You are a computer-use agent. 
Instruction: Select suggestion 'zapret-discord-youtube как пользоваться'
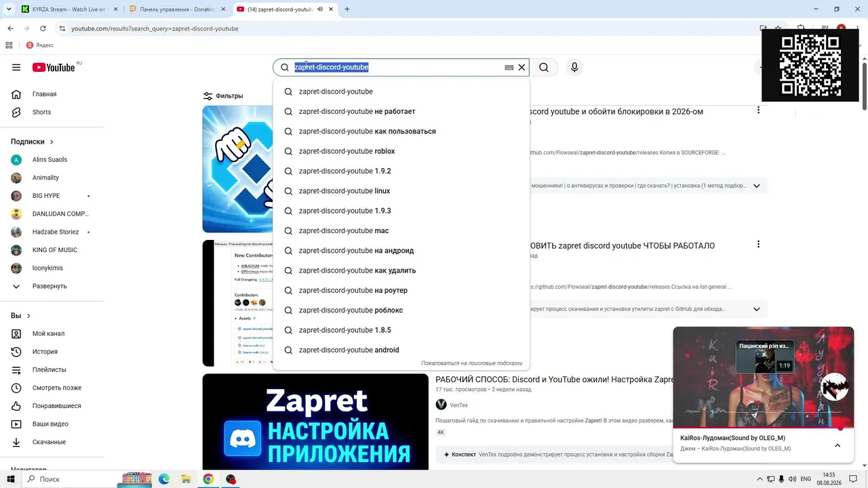click(x=401, y=131)
